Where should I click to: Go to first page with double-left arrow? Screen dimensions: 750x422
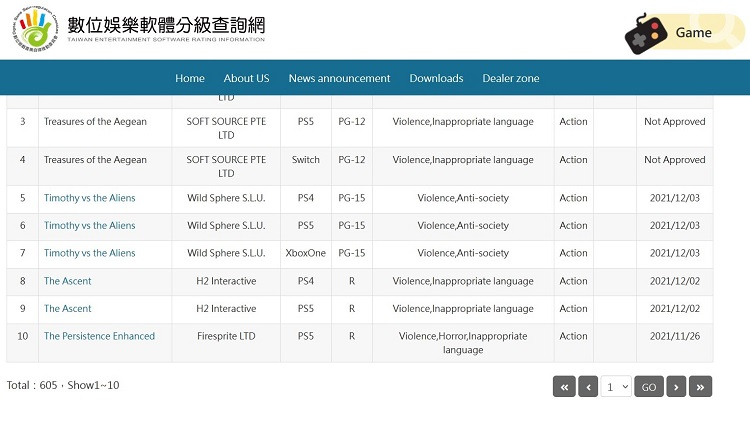point(564,387)
